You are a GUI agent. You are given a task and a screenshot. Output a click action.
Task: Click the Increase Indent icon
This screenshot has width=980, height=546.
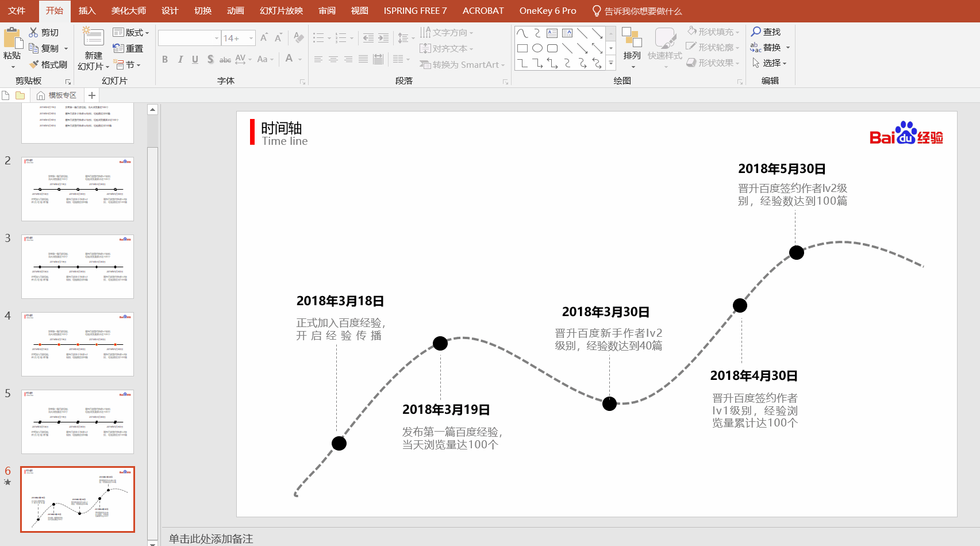coord(383,38)
